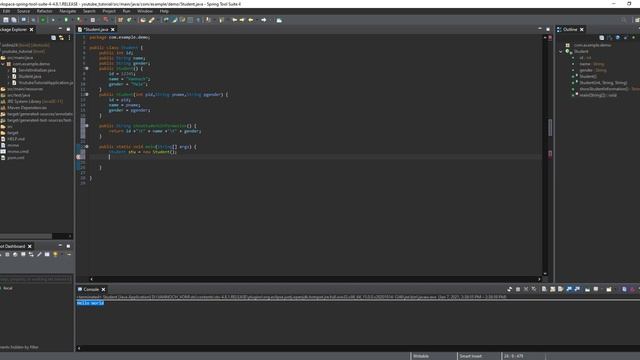Expand the ServletInitializer.java tree node
This screenshot has width=640, height=360.
pyautogui.click(x=9, y=70)
